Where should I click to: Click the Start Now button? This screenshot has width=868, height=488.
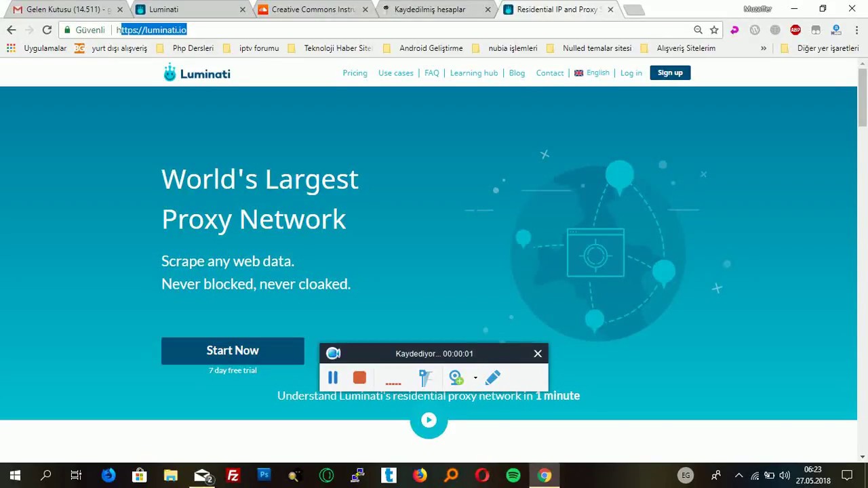[233, 350]
